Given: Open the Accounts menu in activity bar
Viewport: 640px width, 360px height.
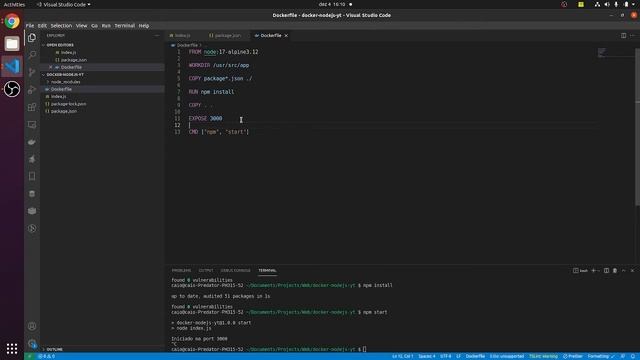Looking at the screenshot, I should (32, 326).
